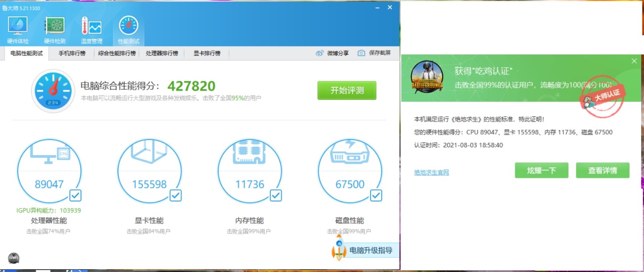The height and width of the screenshot is (272, 644).
Task: Toggle the memory performance checkbox
Action: coord(276,195)
